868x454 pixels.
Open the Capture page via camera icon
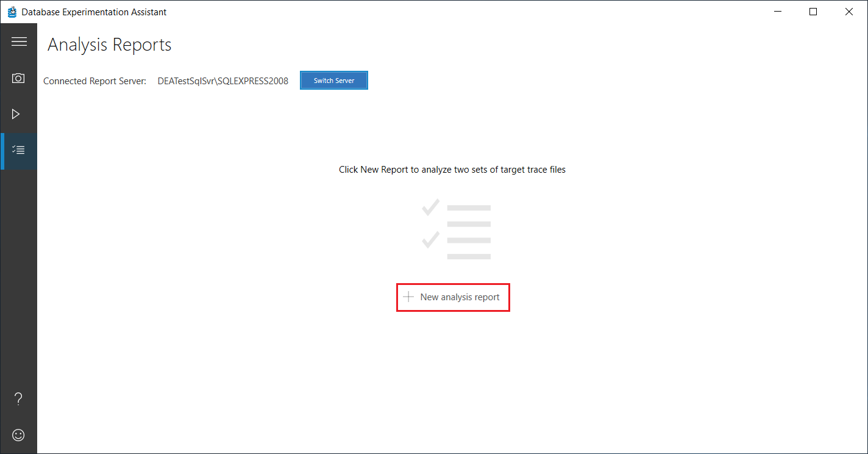click(x=18, y=78)
